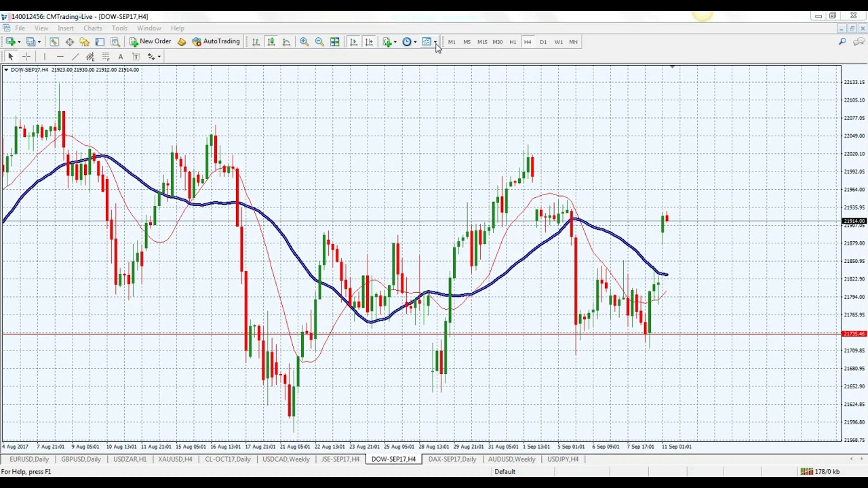Switch to Candlesticks chart view
868x488 pixels.
pos(271,42)
